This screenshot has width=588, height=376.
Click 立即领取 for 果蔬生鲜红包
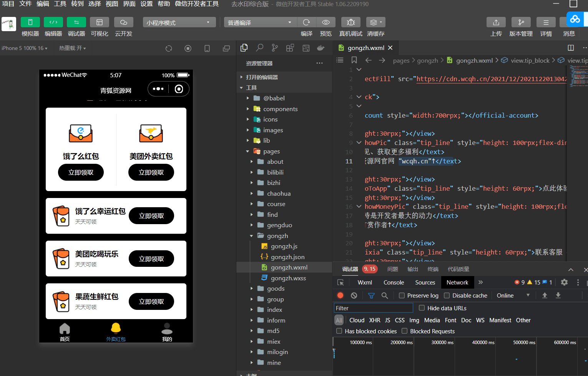click(x=151, y=301)
